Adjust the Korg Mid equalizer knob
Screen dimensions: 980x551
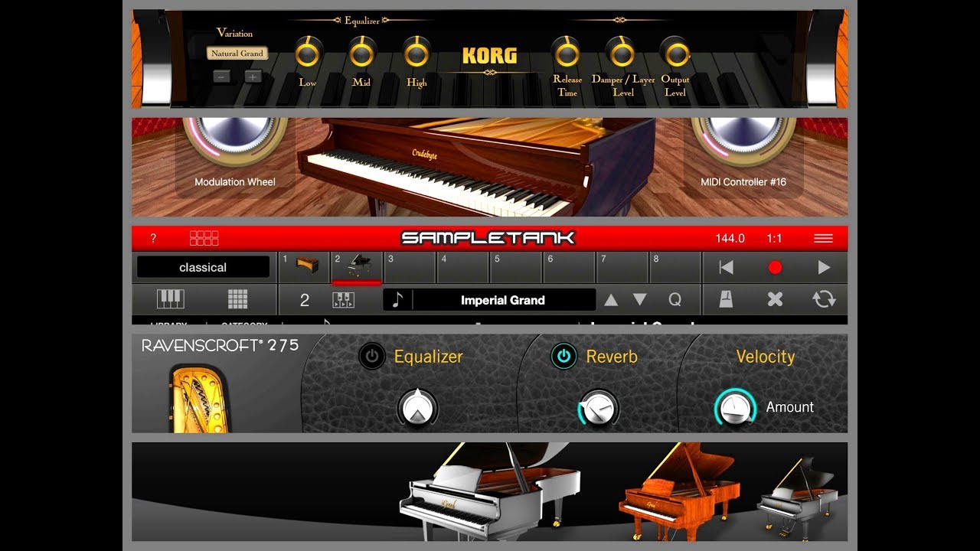(x=361, y=54)
